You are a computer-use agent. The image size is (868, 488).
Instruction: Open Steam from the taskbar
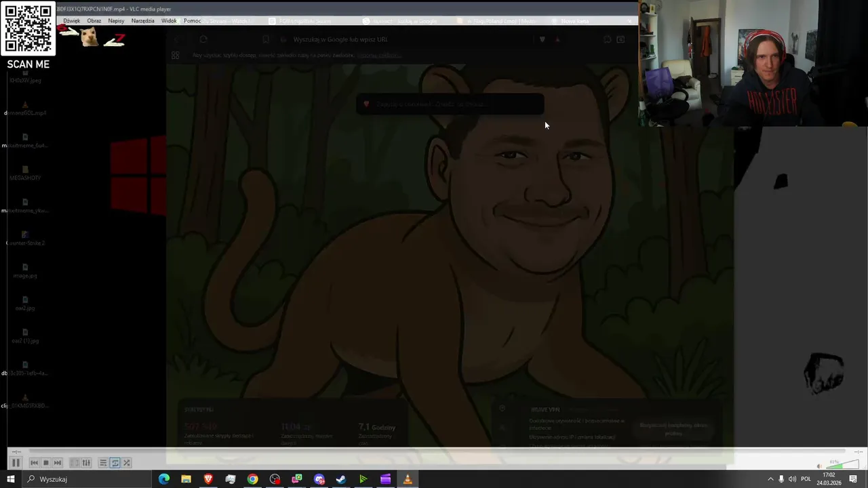(341, 479)
